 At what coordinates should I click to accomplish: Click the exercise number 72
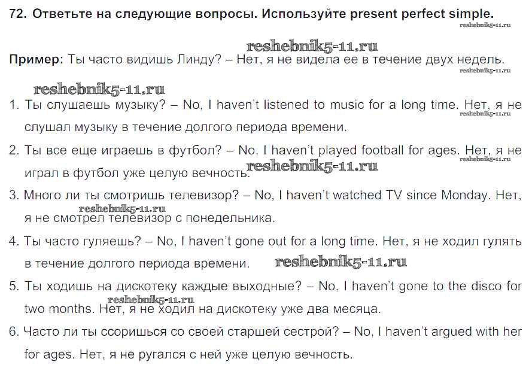pyautogui.click(x=18, y=14)
